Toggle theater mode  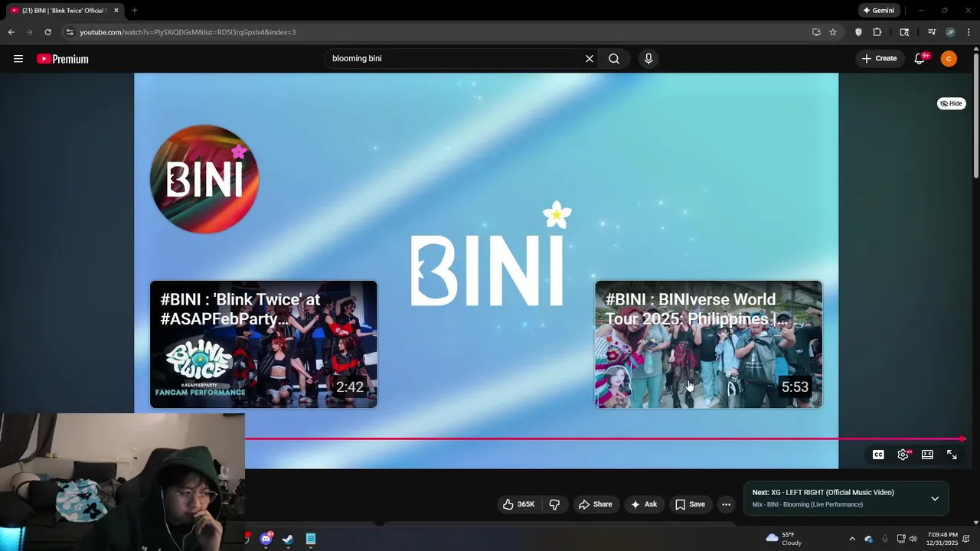coord(927,455)
